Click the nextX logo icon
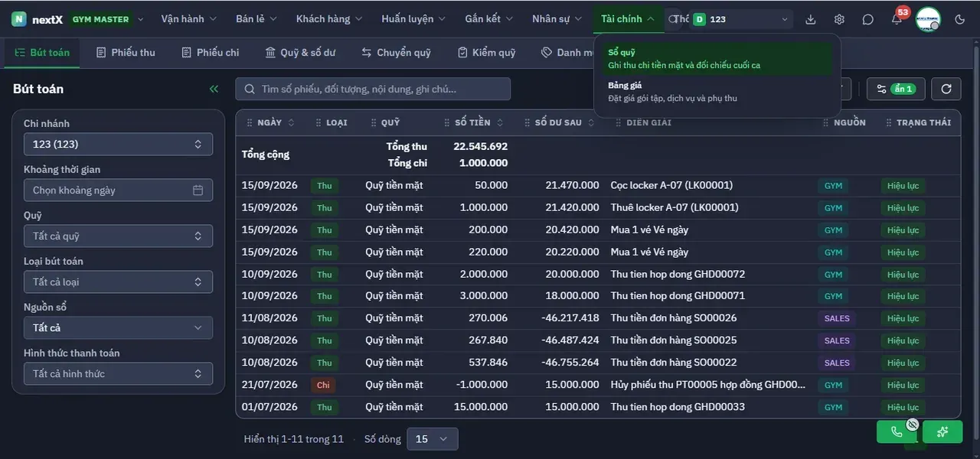980x459 pixels. click(18, 19)
